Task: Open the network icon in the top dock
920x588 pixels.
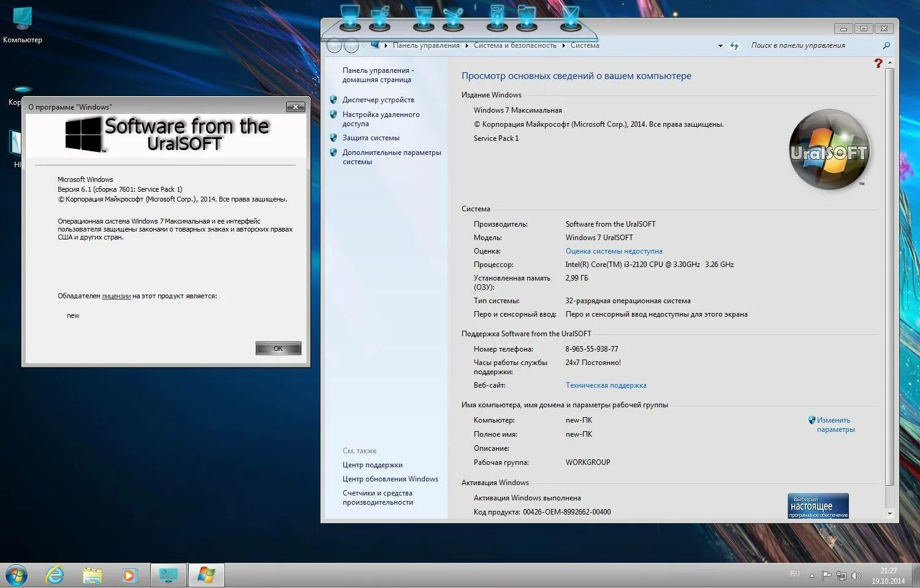Action: coord(380,17)
